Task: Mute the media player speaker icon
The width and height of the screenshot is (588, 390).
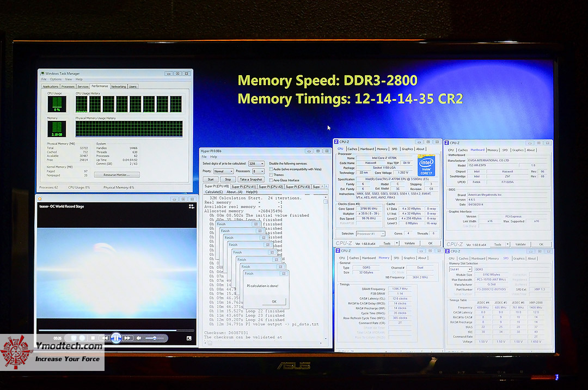Action: pos(139,338)
